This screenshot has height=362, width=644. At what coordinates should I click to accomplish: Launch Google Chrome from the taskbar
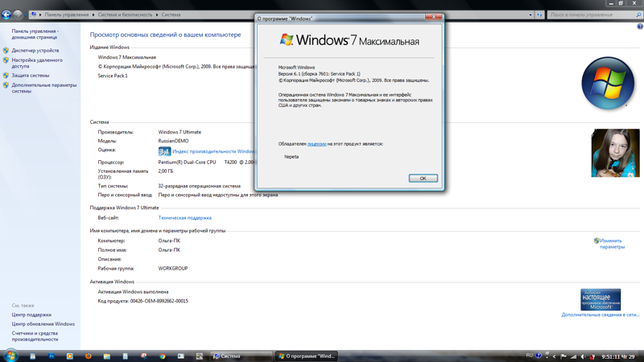point(163,356)
